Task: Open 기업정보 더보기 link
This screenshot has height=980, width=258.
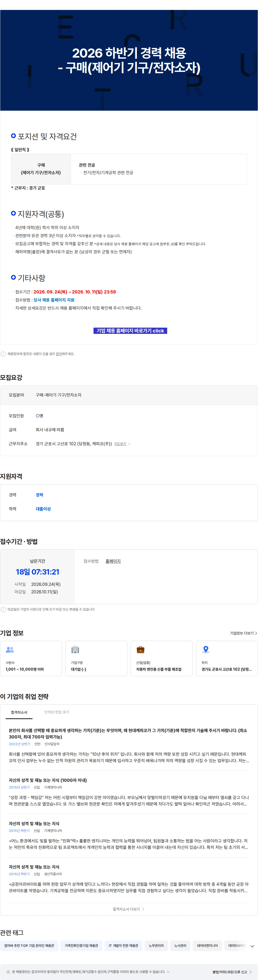Action: click(x=243, y=633)
